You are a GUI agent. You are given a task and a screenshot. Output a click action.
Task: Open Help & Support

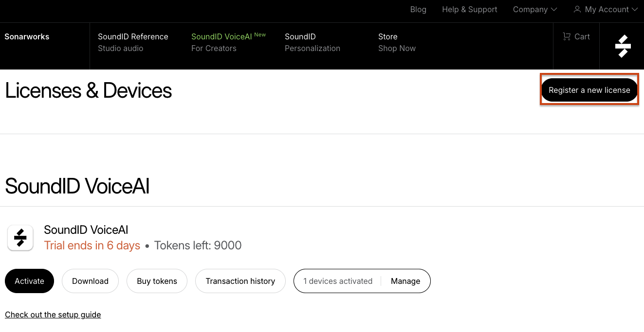[x=470, y=9]
